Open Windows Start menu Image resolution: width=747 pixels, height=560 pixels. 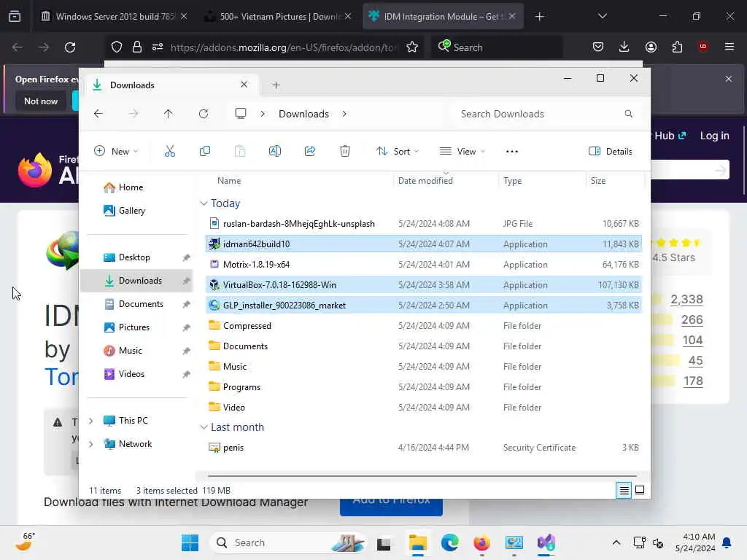pos(190,542)
